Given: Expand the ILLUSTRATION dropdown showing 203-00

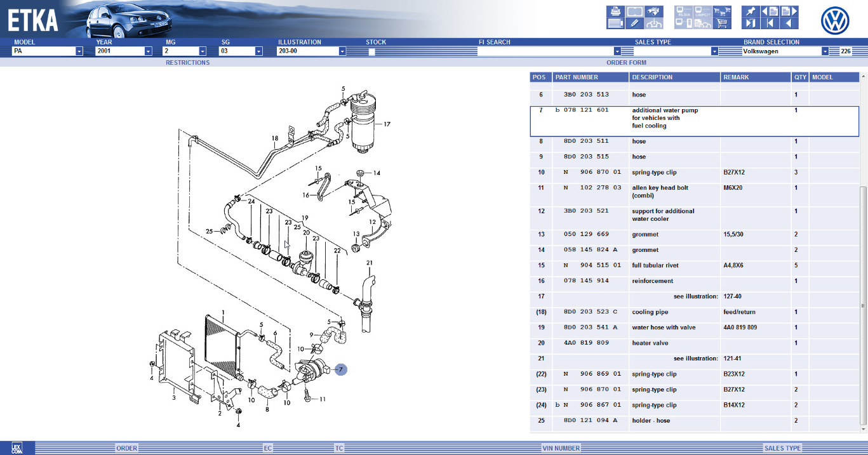Looking at the screenshot, I should click(342, 51).
